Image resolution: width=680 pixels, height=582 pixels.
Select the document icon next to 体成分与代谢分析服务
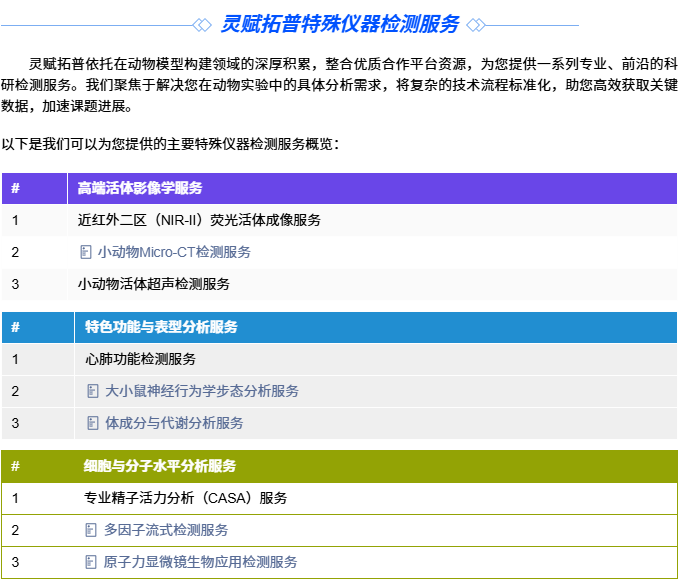pyautogui.click(x=93, y=423)
